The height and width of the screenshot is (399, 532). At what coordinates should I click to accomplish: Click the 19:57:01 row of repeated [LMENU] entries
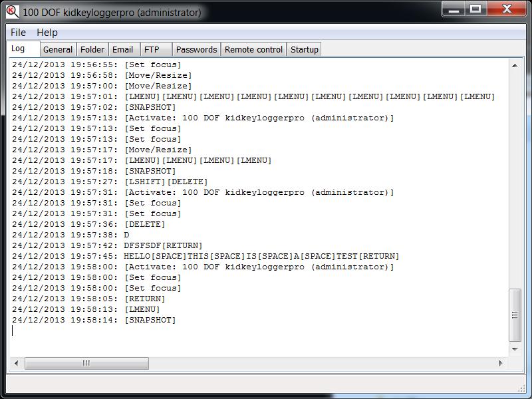[x=253, y=96]
